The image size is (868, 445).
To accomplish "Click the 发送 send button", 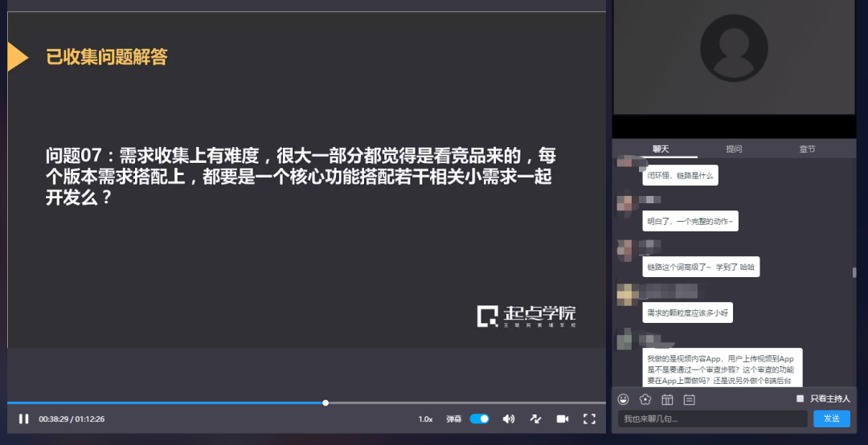I will click(x=832, y=418).
